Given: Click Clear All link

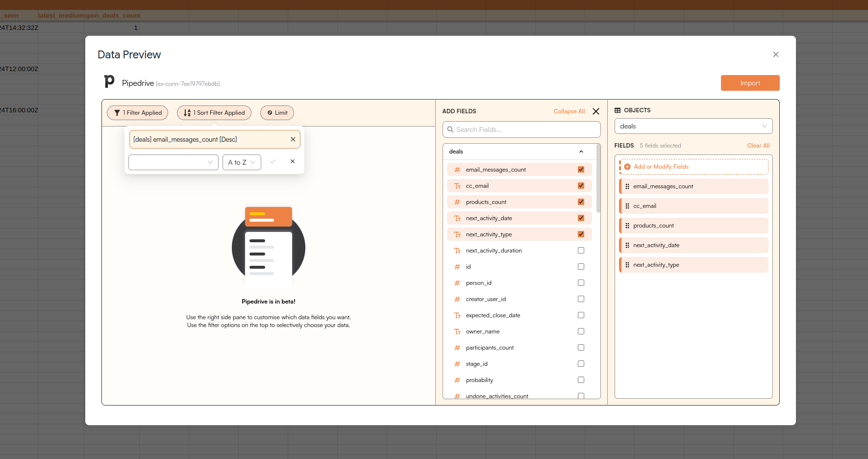Looking at the screenshot, I should pos(758,146).
